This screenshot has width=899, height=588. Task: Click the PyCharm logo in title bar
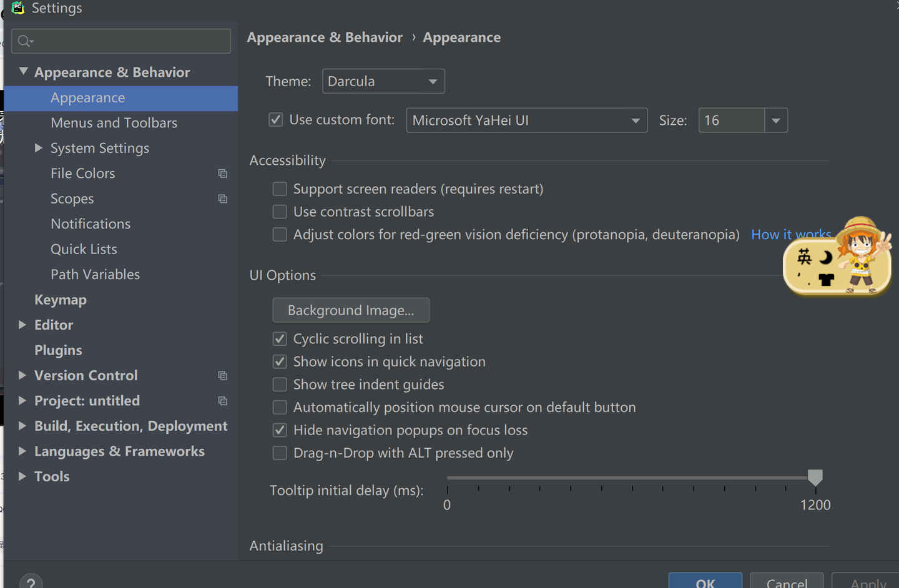click(18, 7)
